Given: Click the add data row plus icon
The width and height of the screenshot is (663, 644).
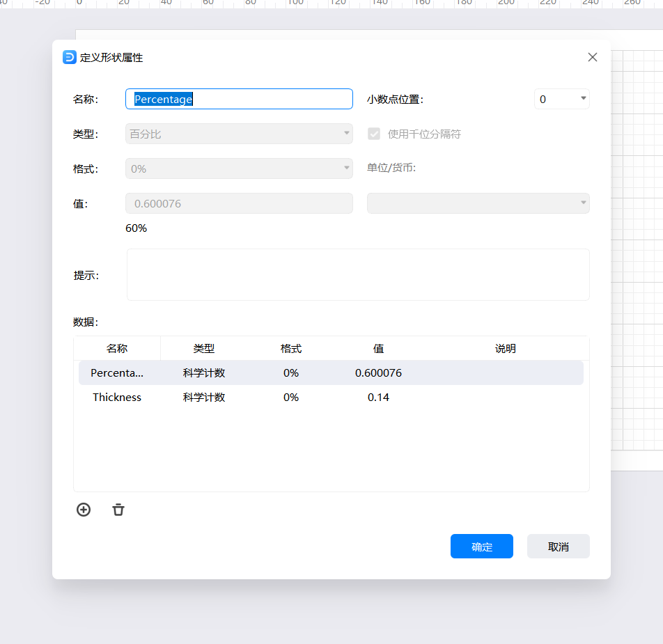Looking at the screenshot, I should pos(84,510).
